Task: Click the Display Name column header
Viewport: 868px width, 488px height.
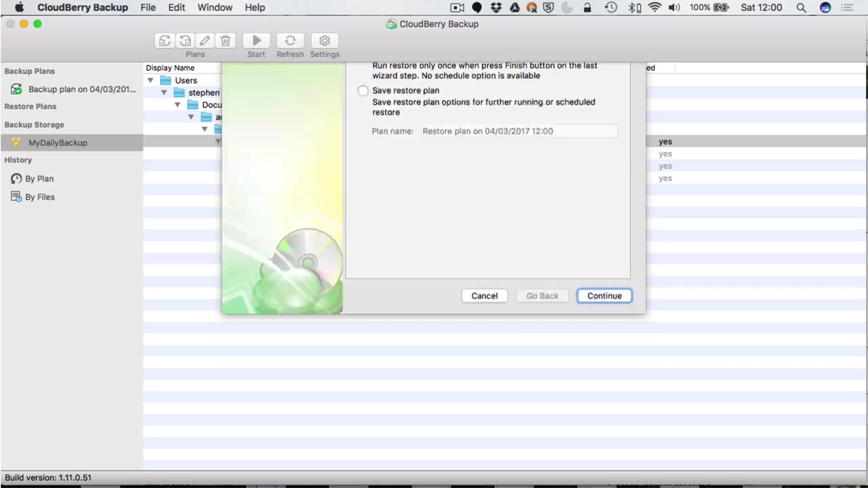Action: tap(170, 68)
